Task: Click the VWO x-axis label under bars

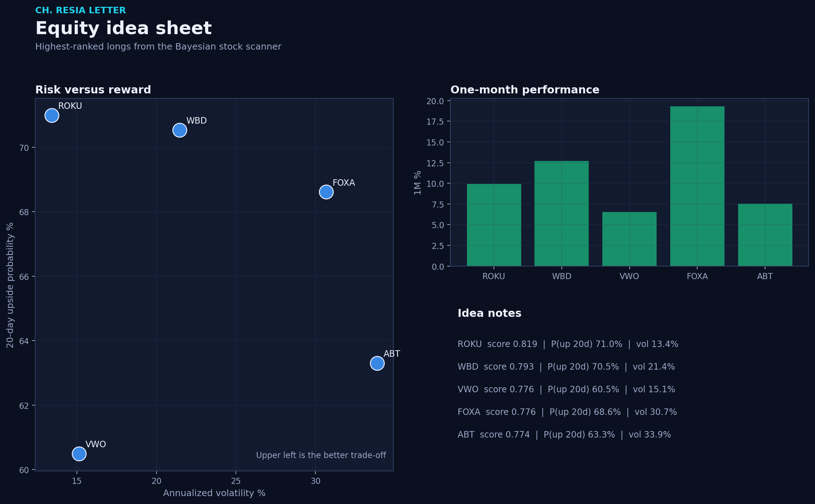Action: pyautogui.click(x=629, y=276)
